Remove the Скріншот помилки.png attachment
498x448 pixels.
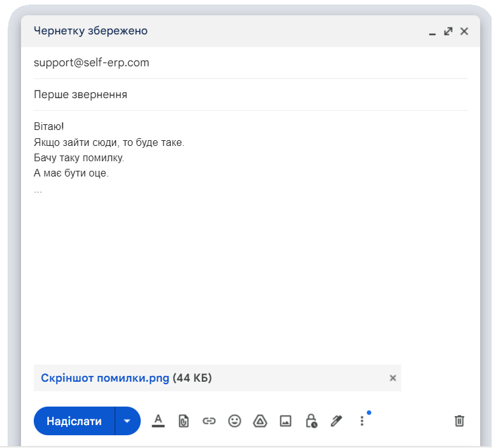[393, 378]
